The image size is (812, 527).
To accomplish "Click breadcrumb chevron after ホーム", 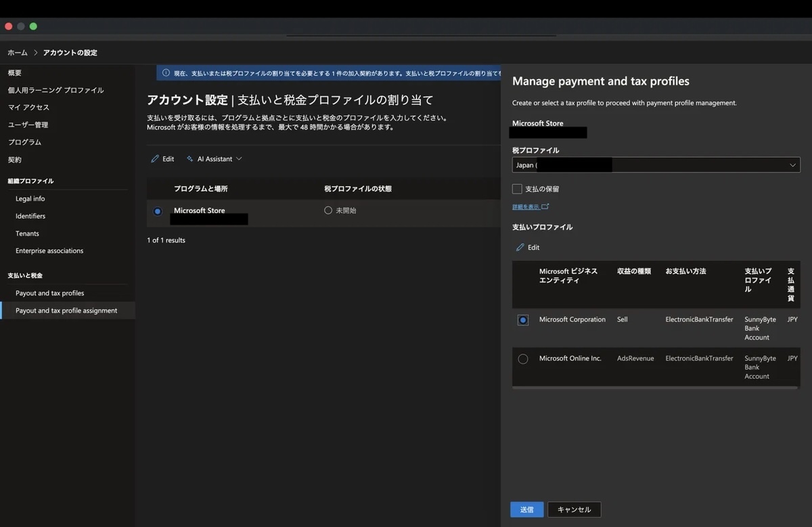I will [x=35, y=53].
